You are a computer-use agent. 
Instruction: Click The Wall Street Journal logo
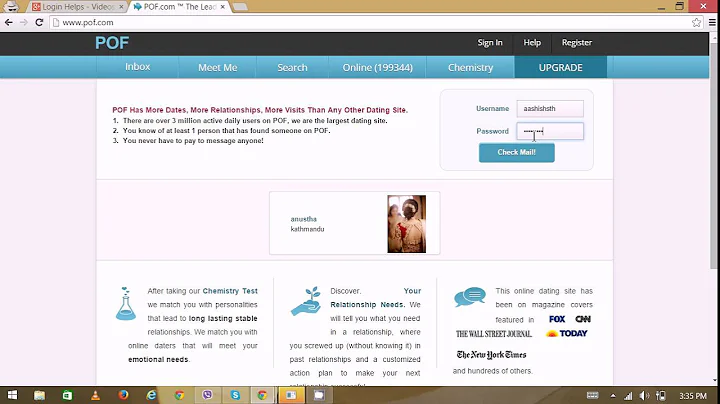pyautogui.click(x=494, y=334)
